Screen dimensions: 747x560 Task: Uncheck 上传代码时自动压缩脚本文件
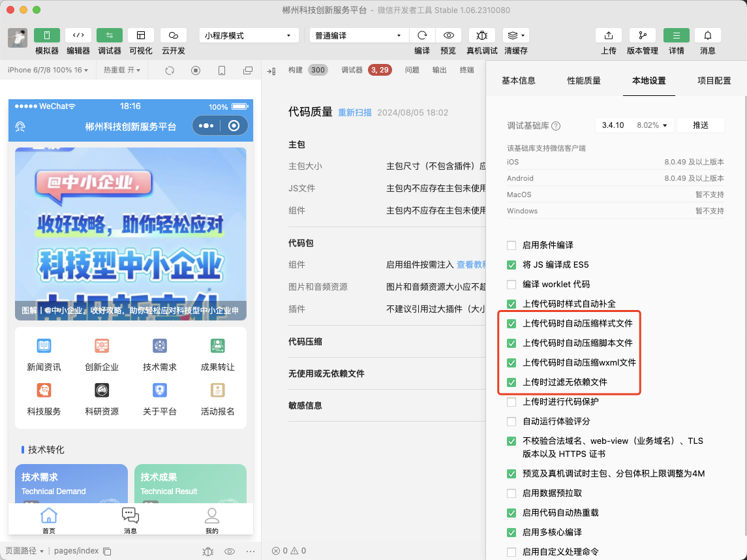[x=511, y=343]
